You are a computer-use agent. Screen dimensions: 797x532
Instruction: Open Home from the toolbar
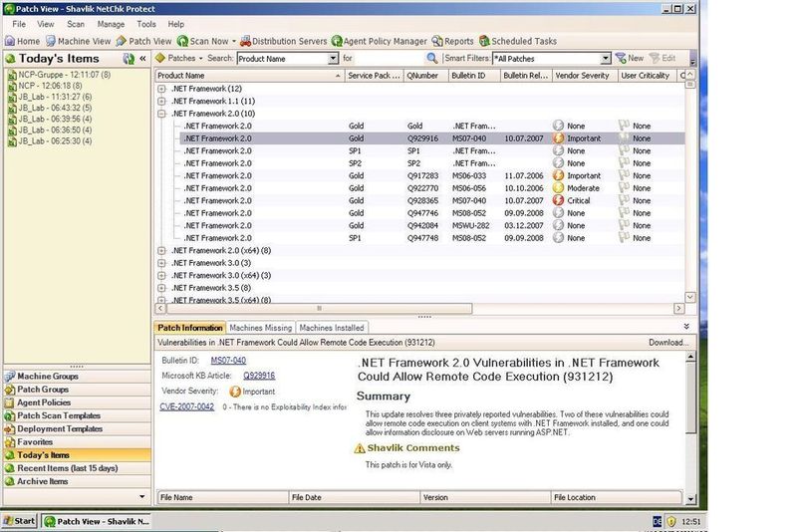click(x=22, y=41)
